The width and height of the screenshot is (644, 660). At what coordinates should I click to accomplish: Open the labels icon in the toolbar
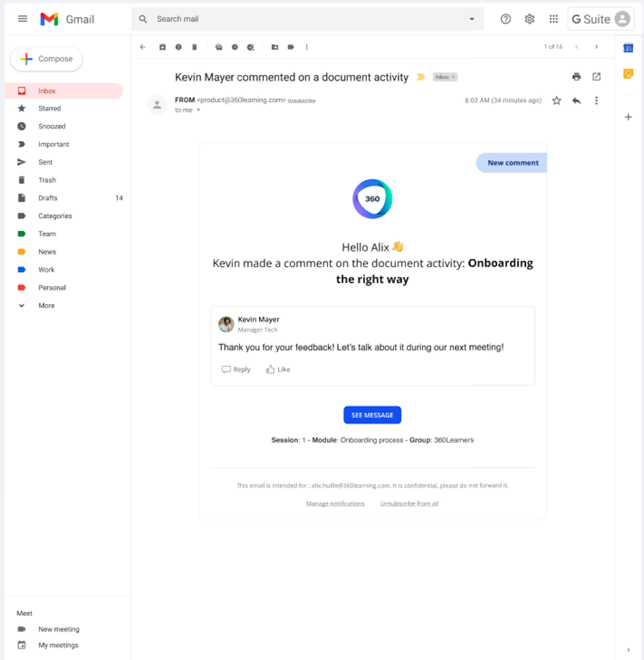click(290, 47)
